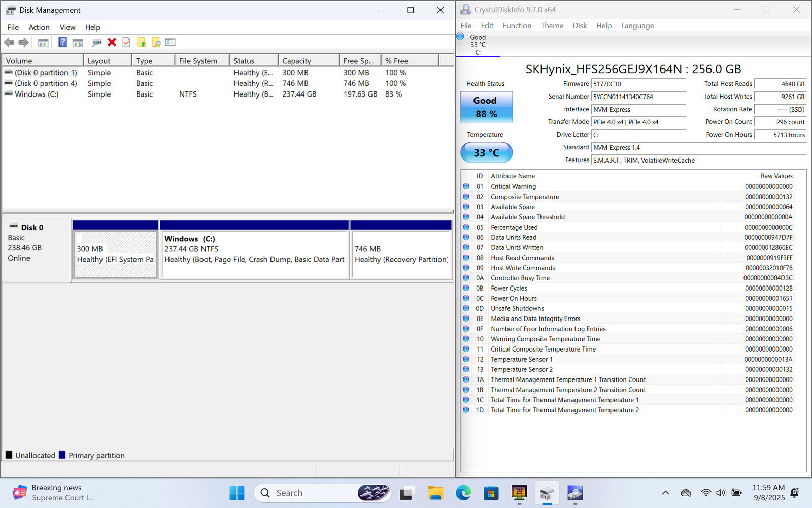
Task: Open the Breaking news widget on taskbar
Action: coord(53,493)
